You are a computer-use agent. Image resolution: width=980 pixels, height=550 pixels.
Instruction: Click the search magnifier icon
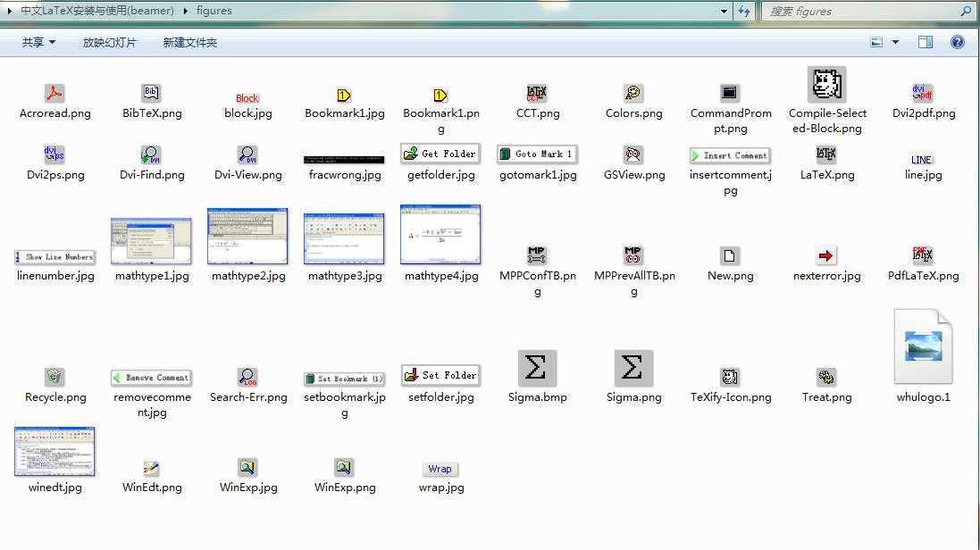(966, 12)
